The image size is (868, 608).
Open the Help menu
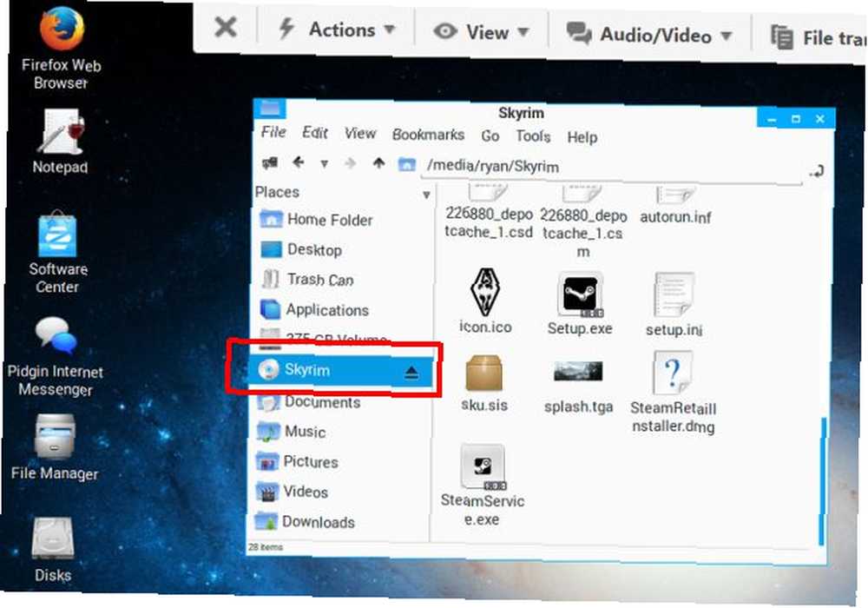[582, 137]
